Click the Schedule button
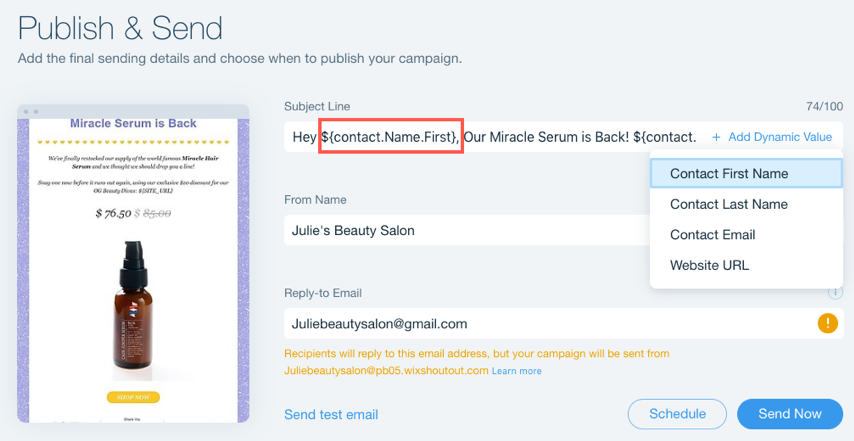 coord(678,414)
